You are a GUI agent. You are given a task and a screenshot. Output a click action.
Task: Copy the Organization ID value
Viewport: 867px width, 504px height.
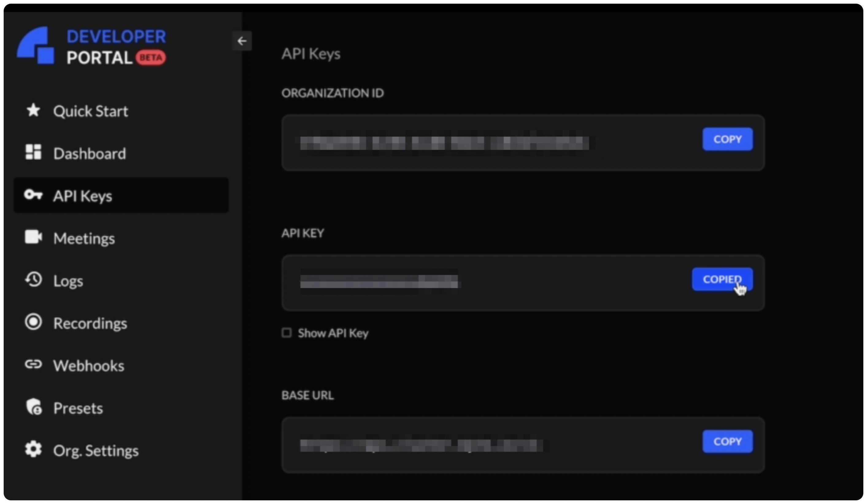click(726, 139)
